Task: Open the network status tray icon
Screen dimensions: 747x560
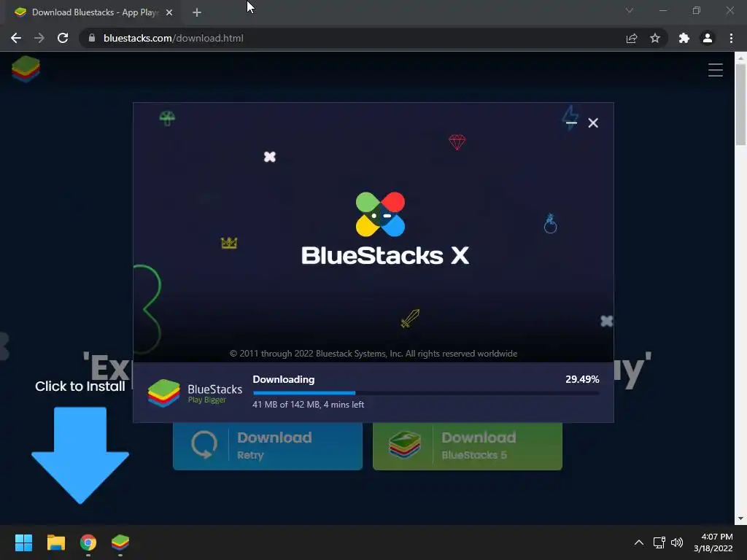Action: click(x=659, y=542)
